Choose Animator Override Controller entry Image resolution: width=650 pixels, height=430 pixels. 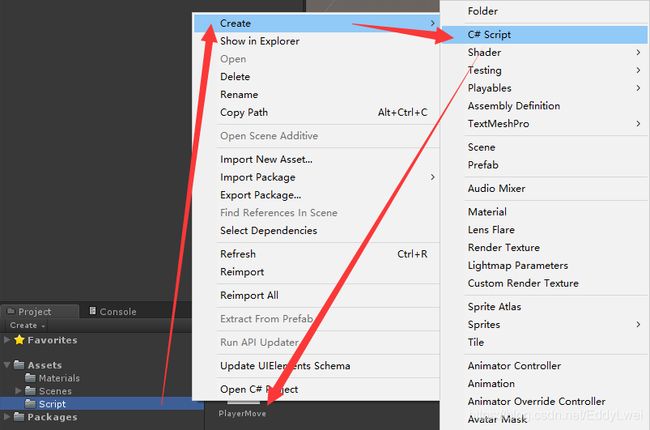(545, 402)
